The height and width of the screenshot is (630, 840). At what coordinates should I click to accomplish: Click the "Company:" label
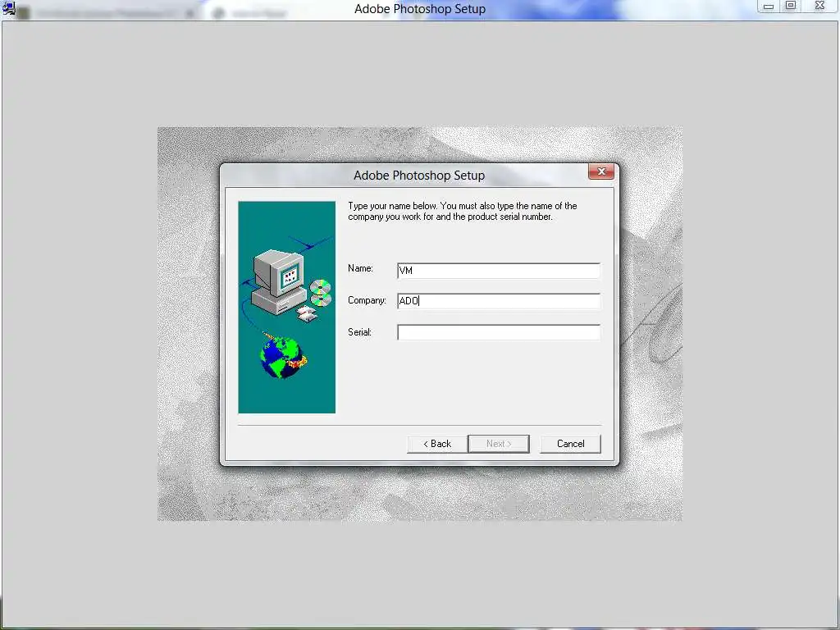coord(367,300)
